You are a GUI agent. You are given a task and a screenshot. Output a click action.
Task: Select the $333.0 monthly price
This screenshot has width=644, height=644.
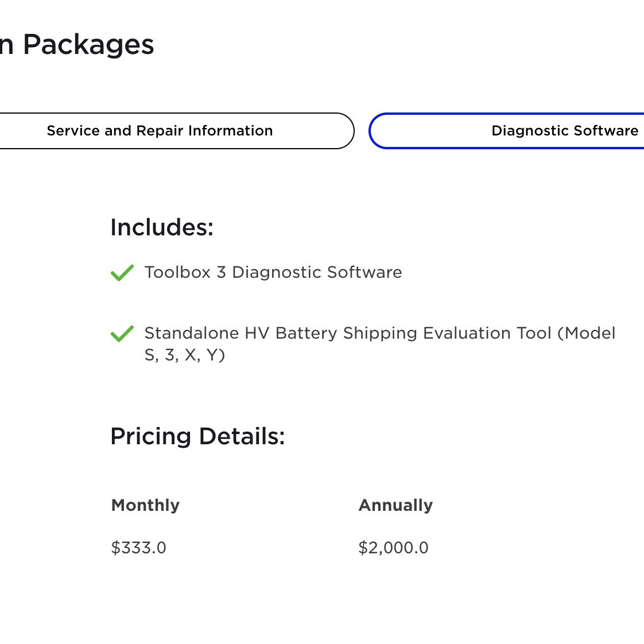tap(139, 548)
